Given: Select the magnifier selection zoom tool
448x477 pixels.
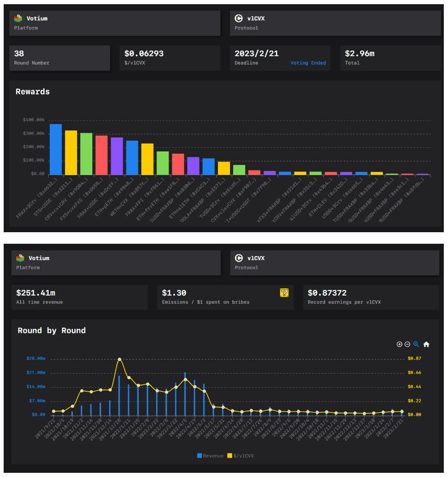Looking at the screenshot, I should 416,344.
